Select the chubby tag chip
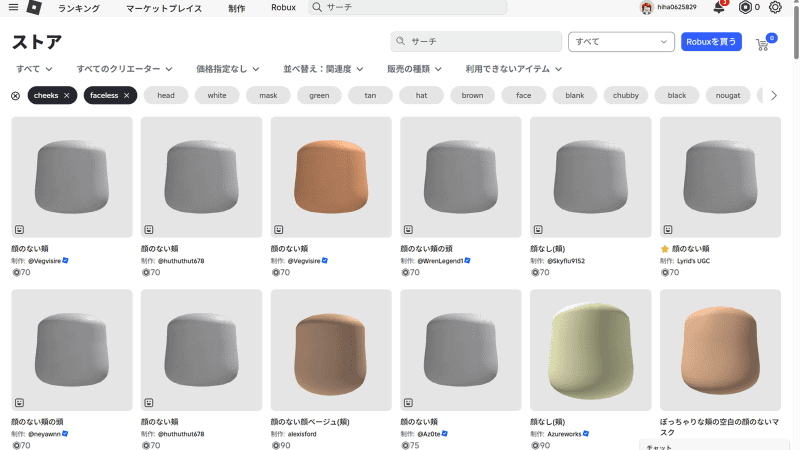Screen dimensions: 800x450 (x=626, y=95)
